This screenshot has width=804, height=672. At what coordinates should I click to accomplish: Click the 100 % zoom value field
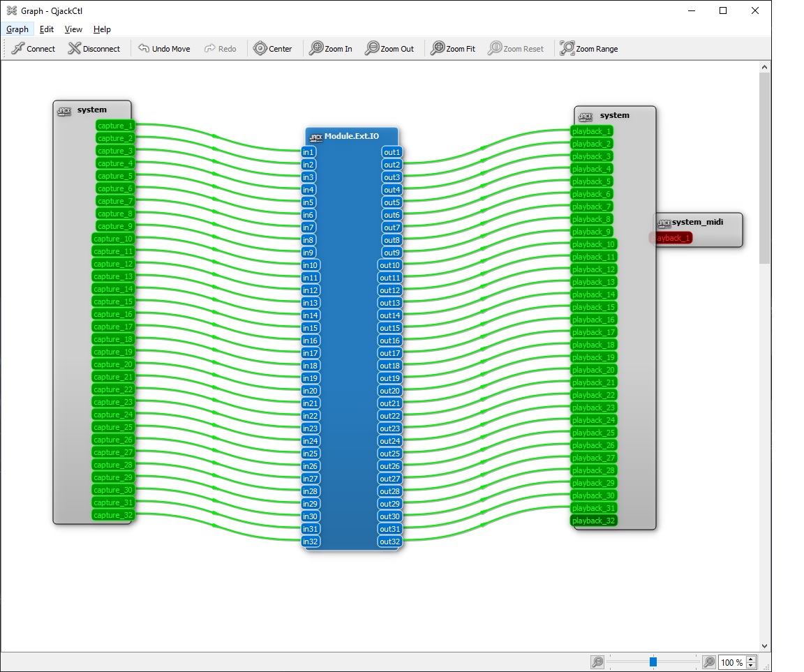[731, 662]
